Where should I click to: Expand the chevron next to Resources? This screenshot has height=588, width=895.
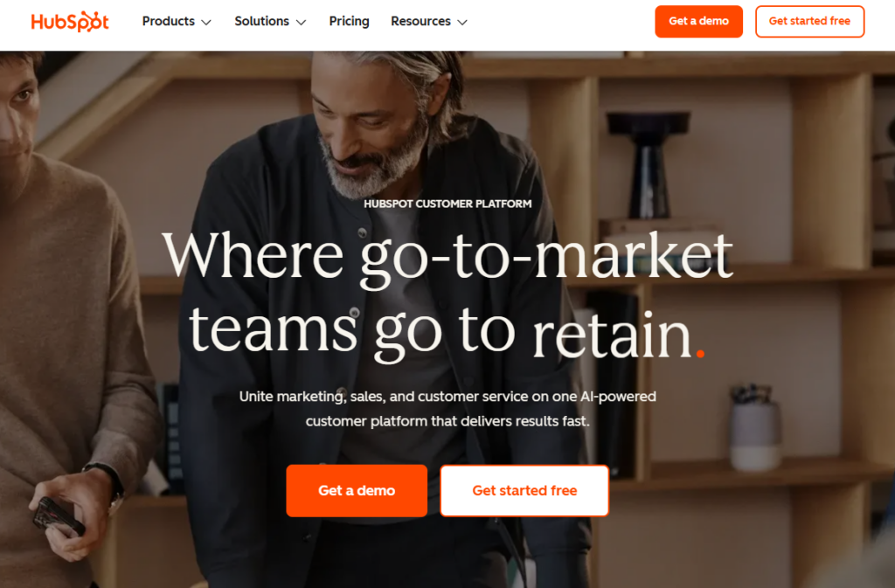[x=462, y=22]
